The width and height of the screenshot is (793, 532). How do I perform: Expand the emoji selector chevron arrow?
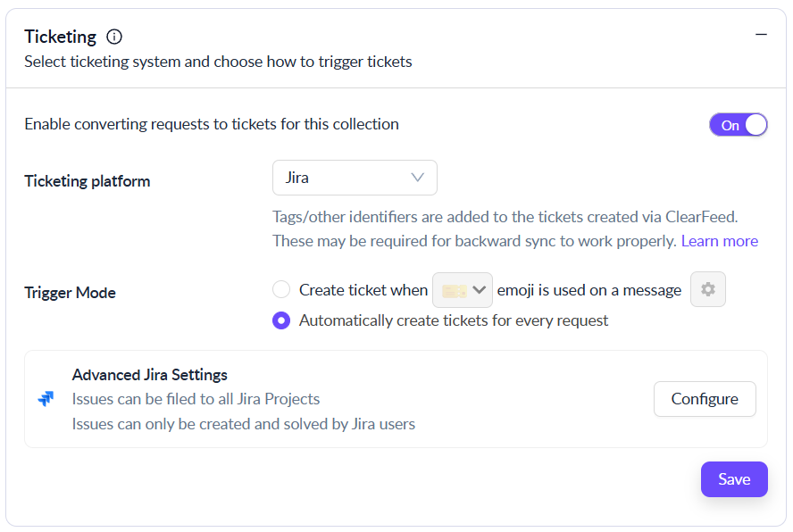coord(480,290)
